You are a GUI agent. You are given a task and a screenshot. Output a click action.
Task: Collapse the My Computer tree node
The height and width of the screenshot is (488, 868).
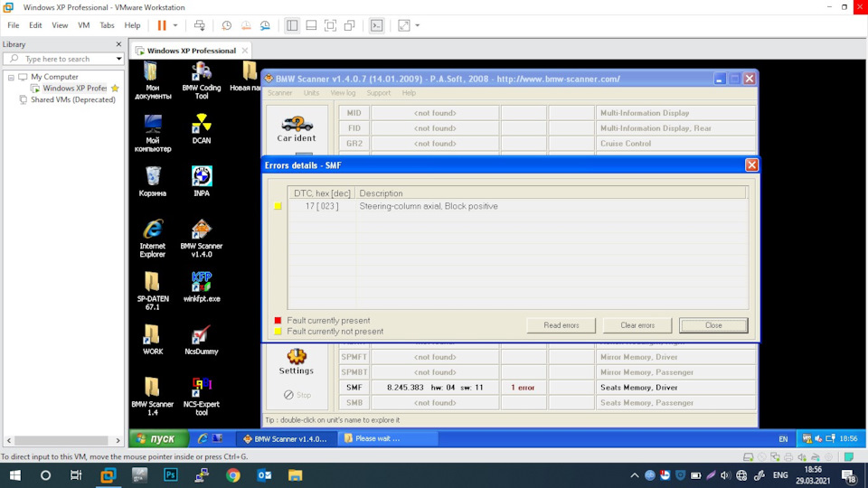(11, 77)
